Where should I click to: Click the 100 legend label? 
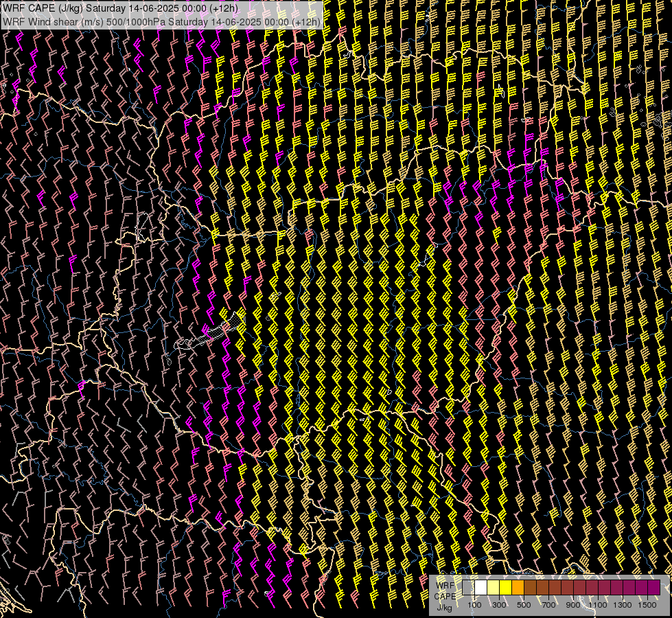pos(474,605)
